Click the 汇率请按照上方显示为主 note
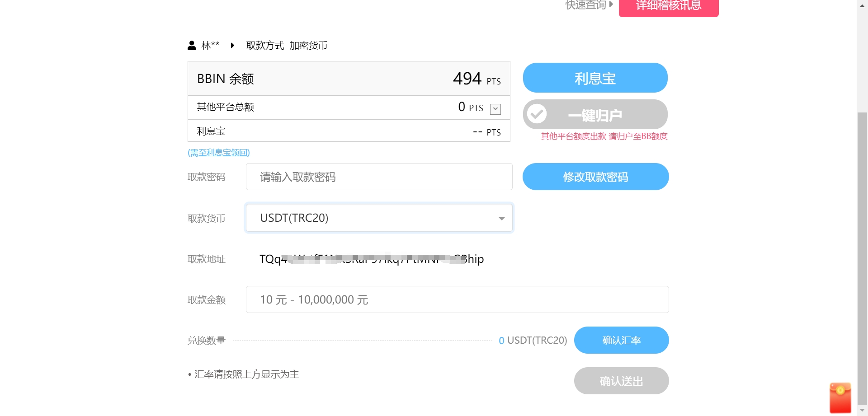This screenshot has width=868, height=416. coord(244,374)
